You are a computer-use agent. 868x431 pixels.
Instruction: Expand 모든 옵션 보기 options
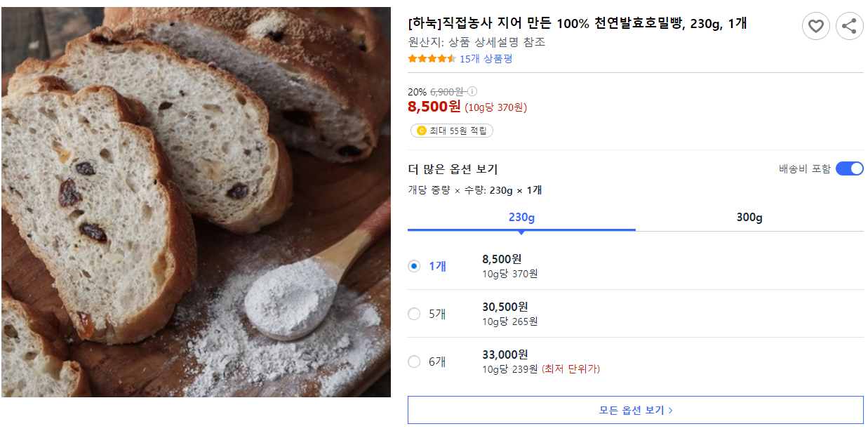pos(636,410)
